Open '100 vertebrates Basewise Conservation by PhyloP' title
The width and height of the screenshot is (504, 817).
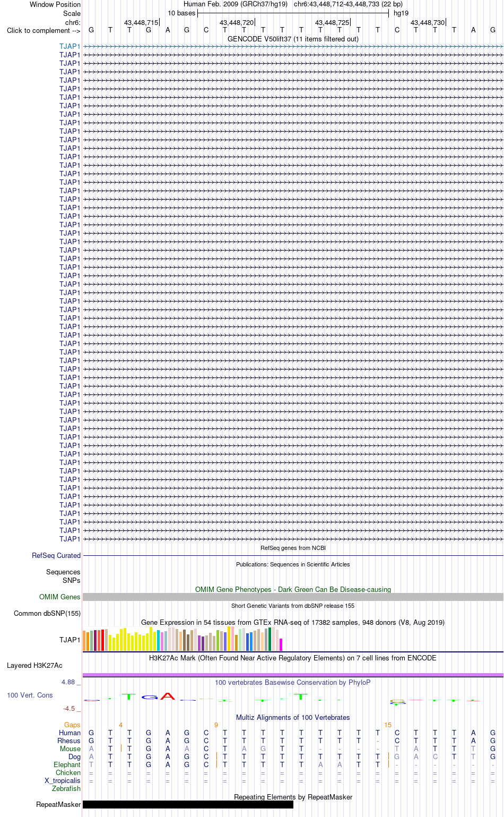pos(293,683)
